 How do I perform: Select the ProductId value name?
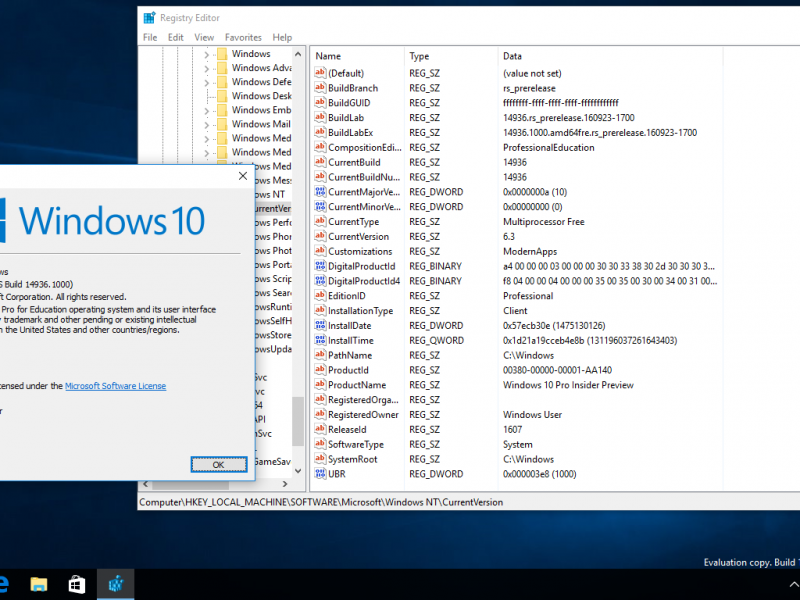pos(348,370)
